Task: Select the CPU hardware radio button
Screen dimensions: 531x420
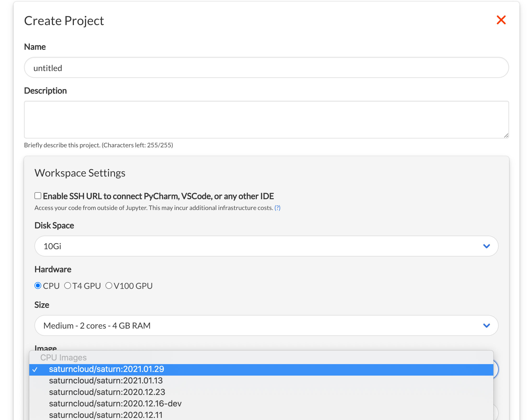Action: click(x=38, y=285)
